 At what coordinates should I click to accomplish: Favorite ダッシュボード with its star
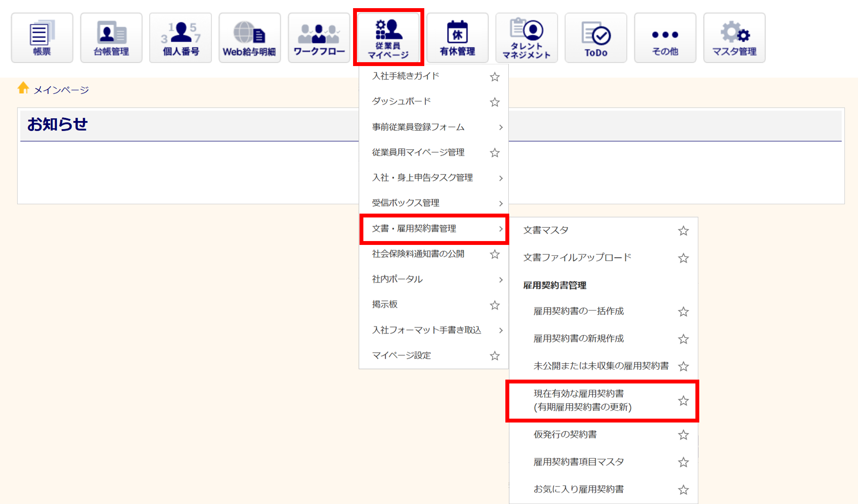[495, 102]
